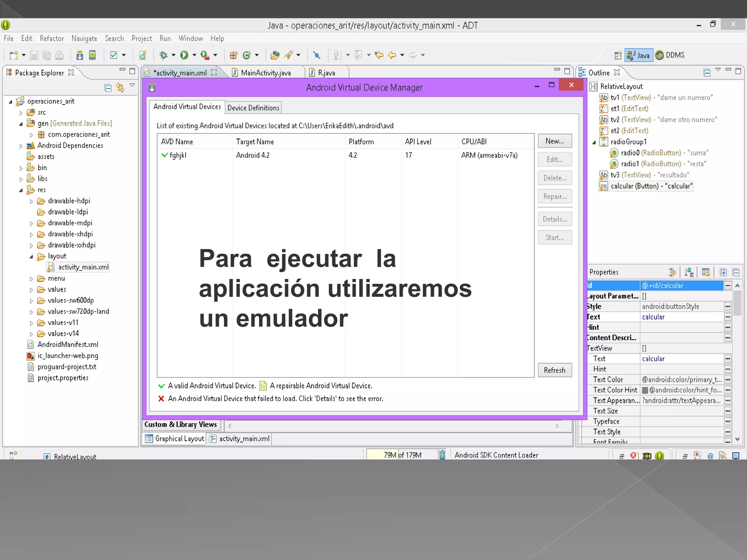Expand the bin folder

pos(21,168)
